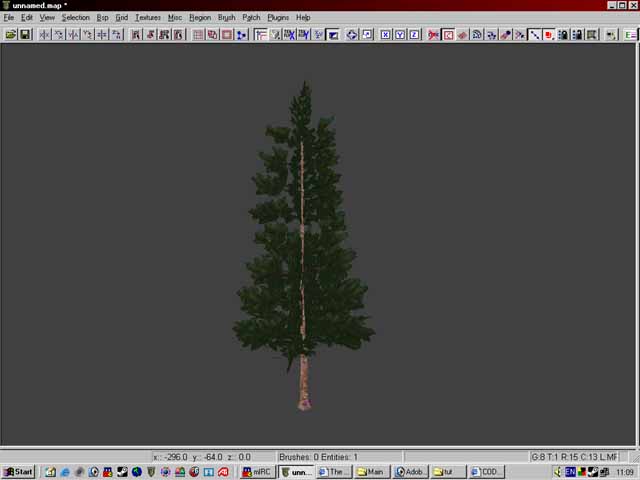Click the red-scissors clipper tool icon
The image size is (640, 480).
pos(433,34)
